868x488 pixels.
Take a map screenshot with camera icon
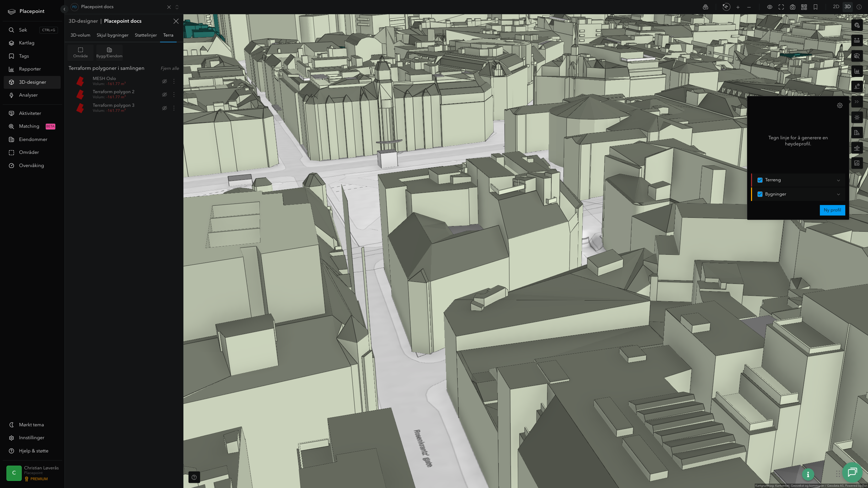point(793,7)
